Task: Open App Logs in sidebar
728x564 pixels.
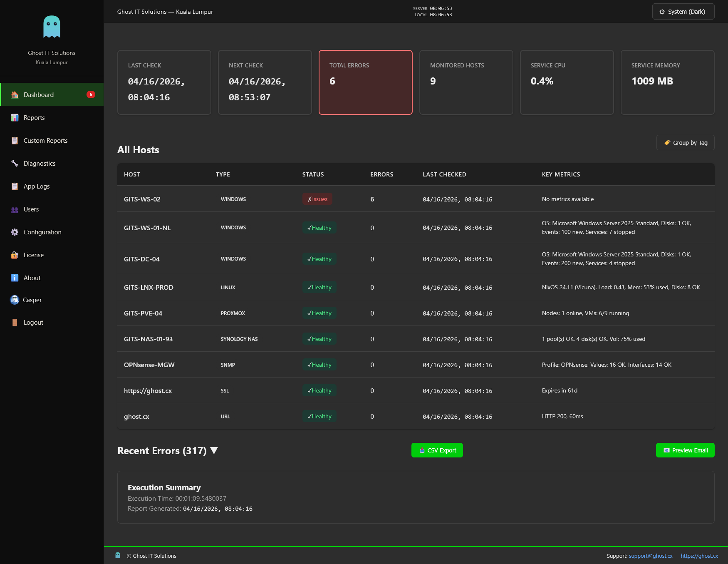Action: [52, 186]
